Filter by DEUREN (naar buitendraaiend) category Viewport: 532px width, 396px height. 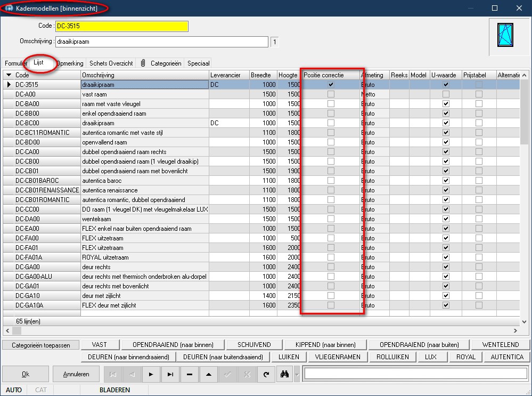(x=223, y=357)
